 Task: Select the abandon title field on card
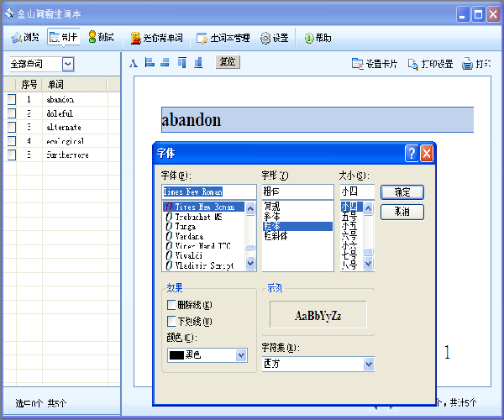(x=318, y=119)
